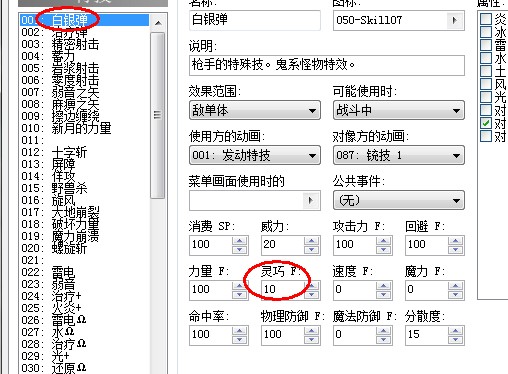Click the skill list scroll-up arrow
The width and height of the screenshot is (508, 374).
coord(158,23)
